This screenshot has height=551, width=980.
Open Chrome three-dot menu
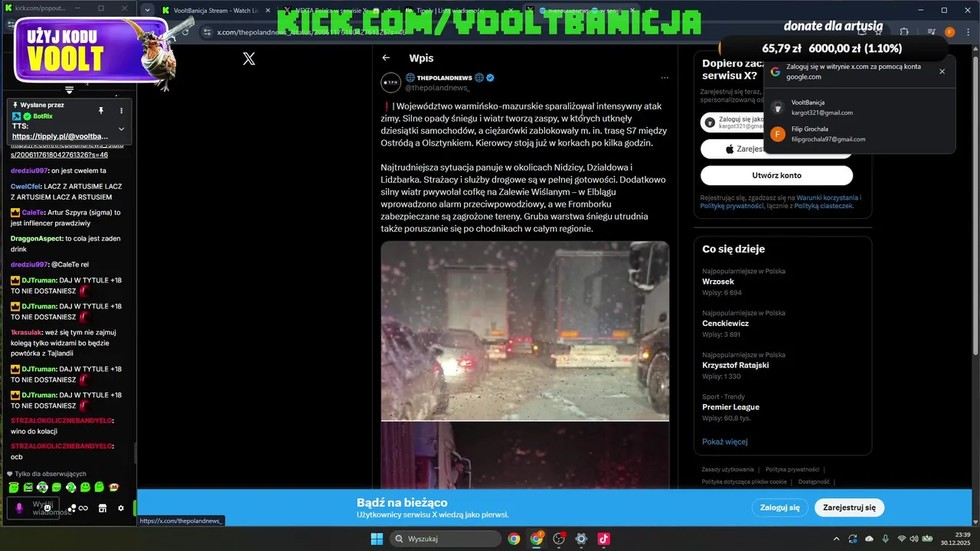(x=969, y=32)
